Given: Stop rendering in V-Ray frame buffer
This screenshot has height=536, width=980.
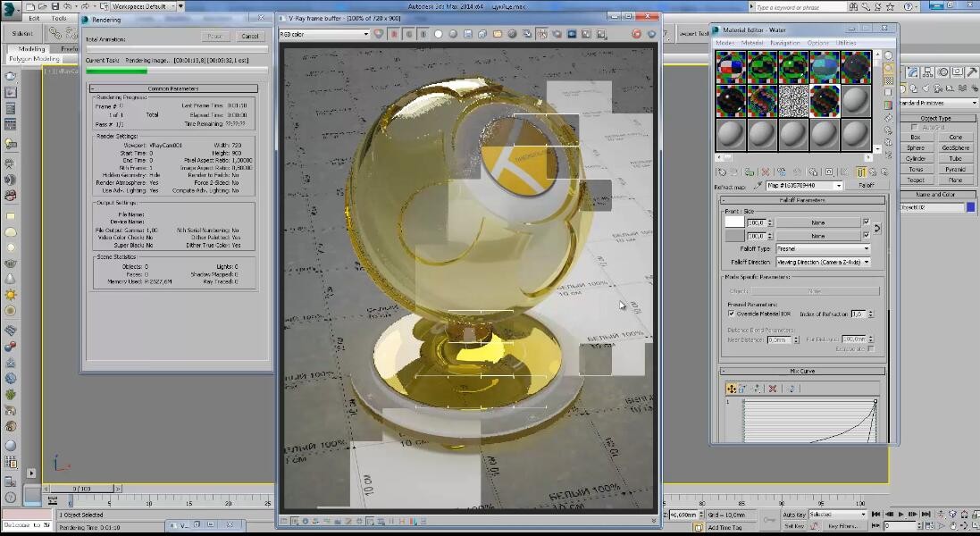Looking at the screenshot, I should pyautogui.click(x=636, y=34).
